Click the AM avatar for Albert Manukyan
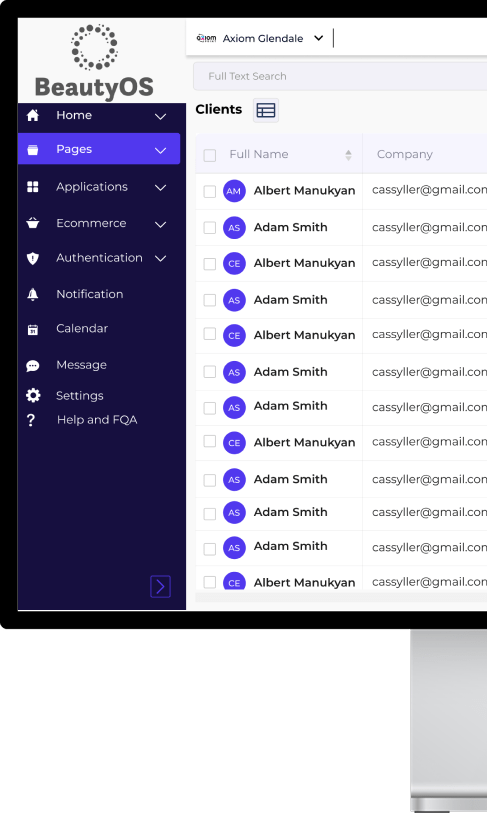487x813 pixels. coord(234,191)
